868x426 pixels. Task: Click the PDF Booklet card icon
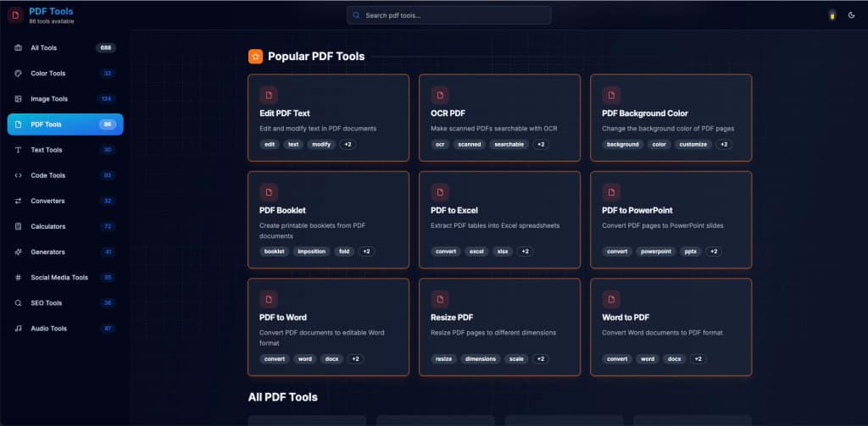(269, 192)
